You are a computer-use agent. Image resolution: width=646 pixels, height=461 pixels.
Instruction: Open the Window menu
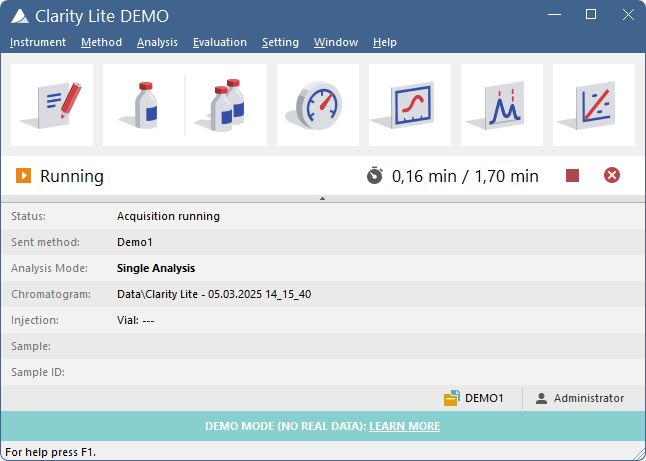[x=336, y=42]
